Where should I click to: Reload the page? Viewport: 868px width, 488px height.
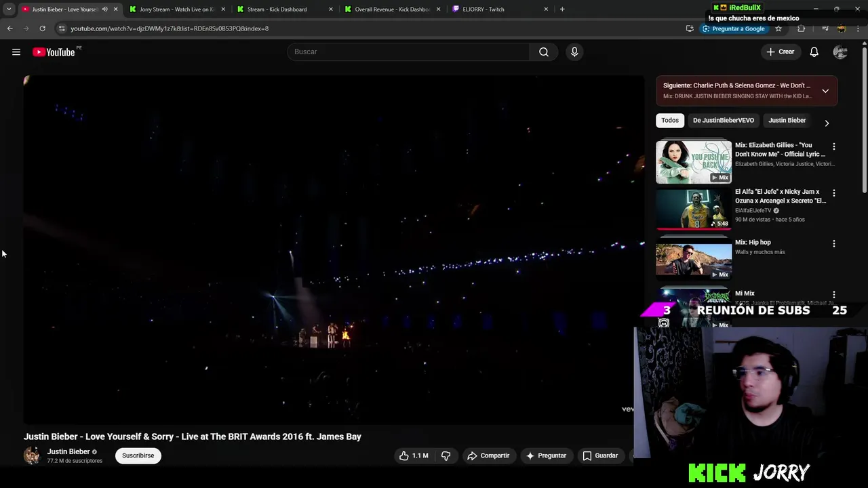(x=42, y=28)
